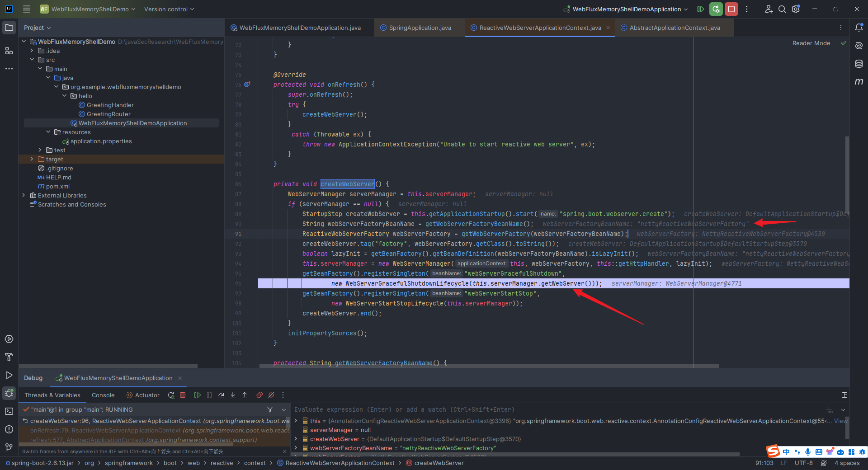Dismiss the switch frames hint

coord(284,451)
